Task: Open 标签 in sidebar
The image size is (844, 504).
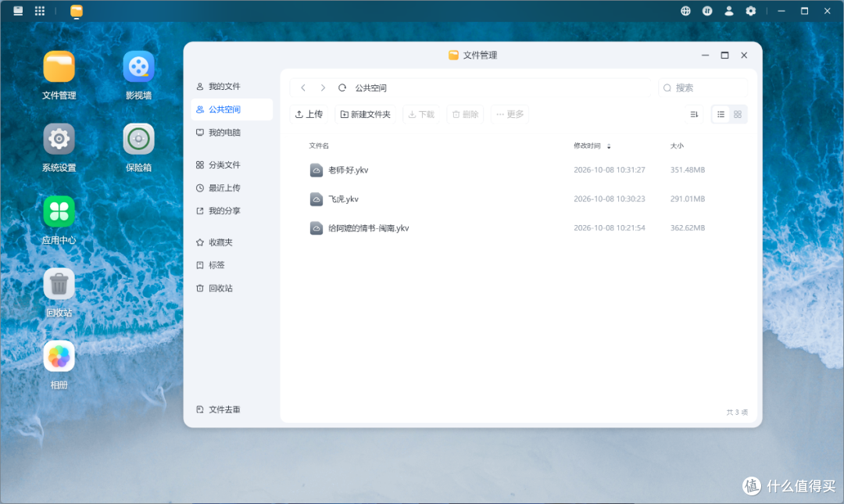Action: click(231, 265)
